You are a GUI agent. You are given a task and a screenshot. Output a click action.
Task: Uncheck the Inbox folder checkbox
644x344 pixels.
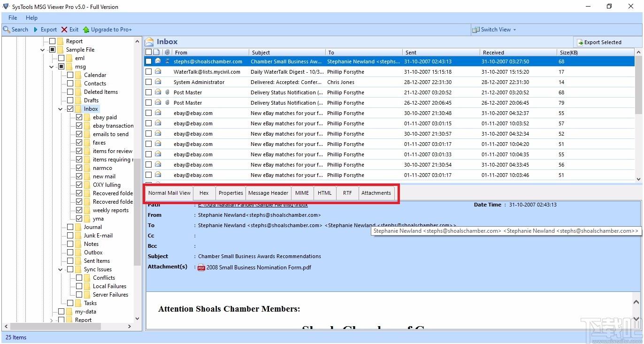(70, 109)
